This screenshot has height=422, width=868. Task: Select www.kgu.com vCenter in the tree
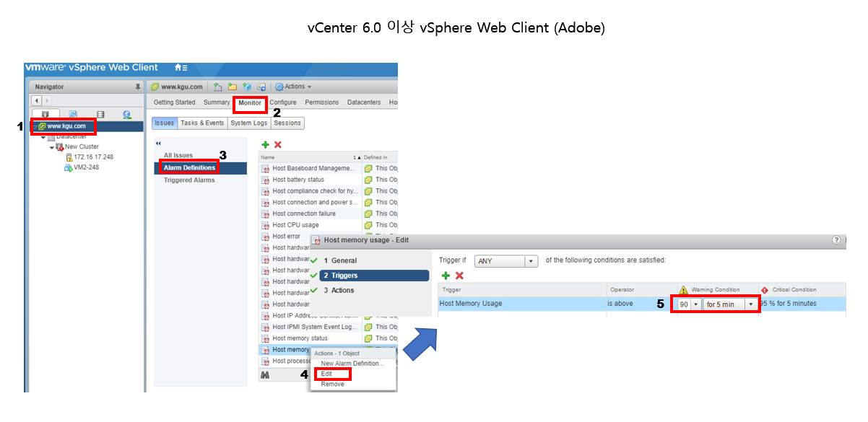[x=66, y=126]
